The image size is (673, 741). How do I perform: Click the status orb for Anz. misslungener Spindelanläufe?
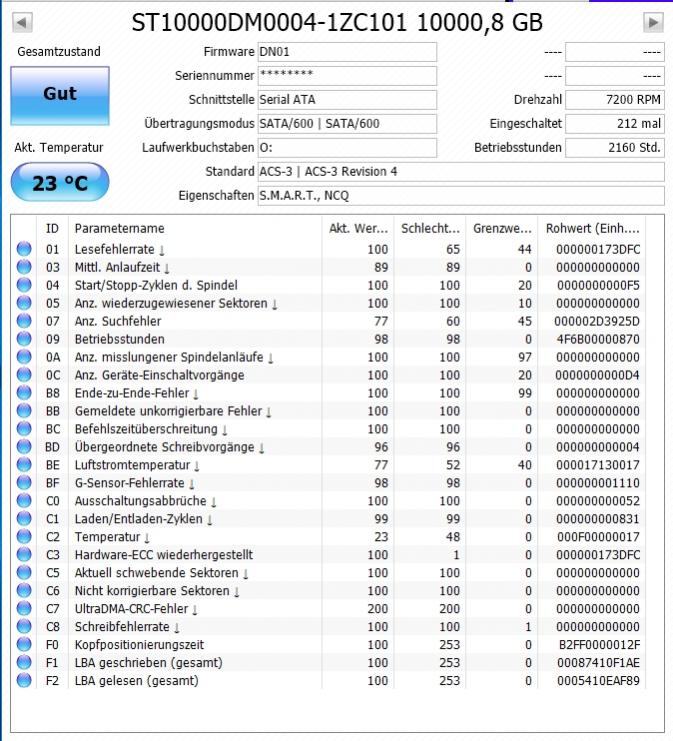tap(24, 357)
